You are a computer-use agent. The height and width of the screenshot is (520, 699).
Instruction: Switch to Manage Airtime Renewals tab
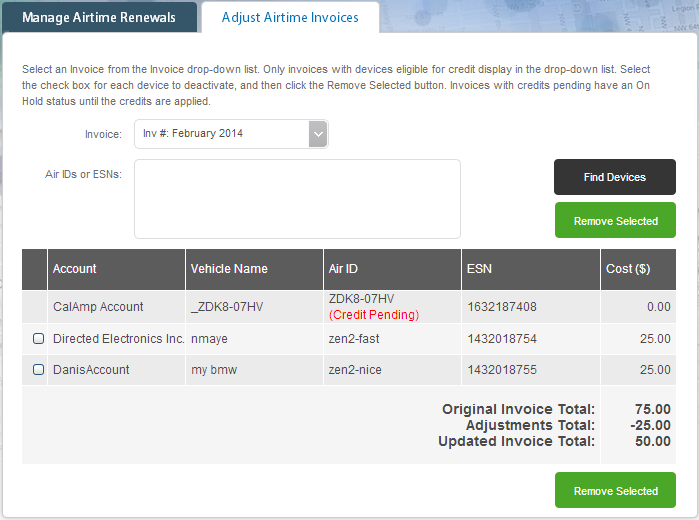point(99,17)
